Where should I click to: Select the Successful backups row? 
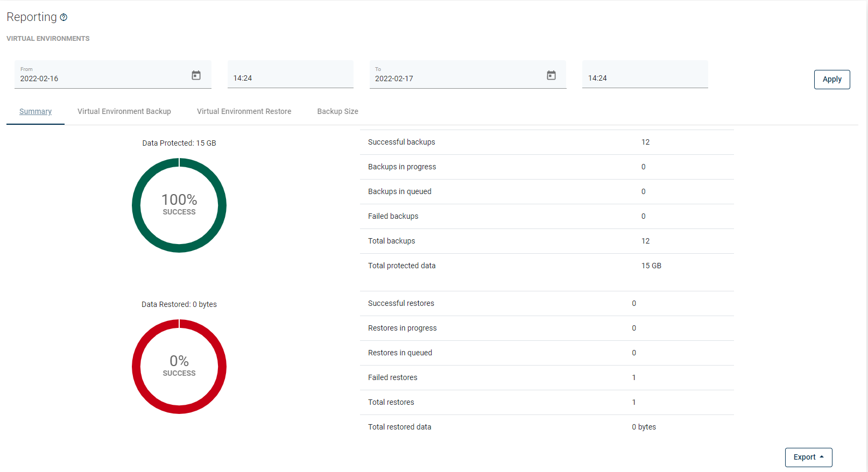(x=546, y=142)
